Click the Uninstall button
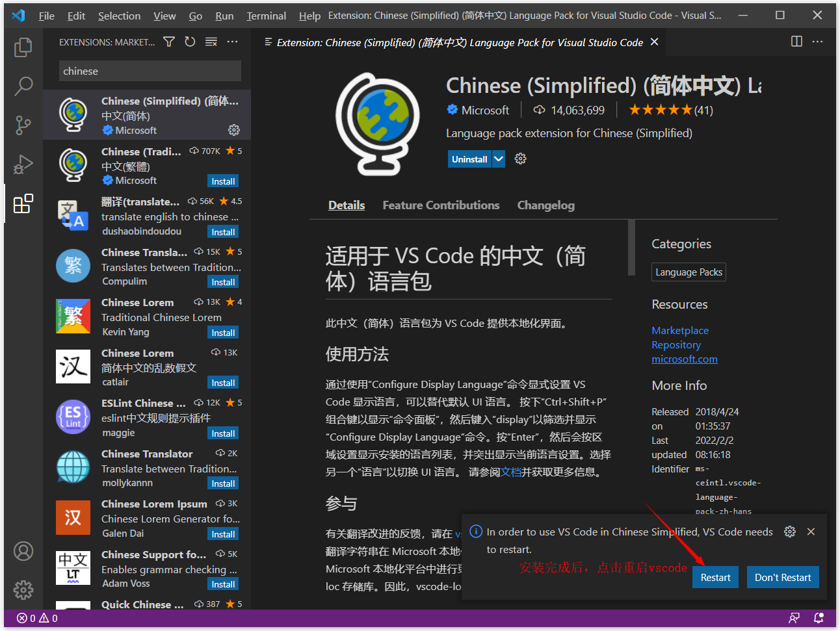 (x=469, y=159)
